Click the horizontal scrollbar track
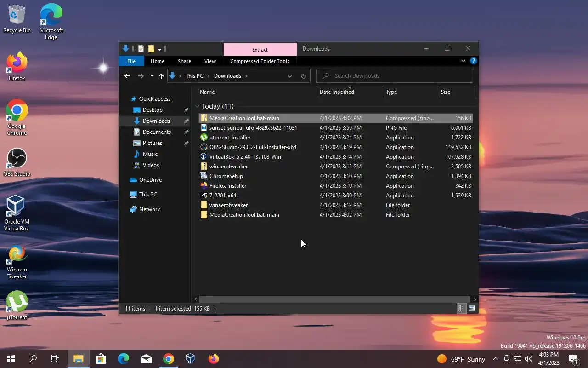The image size is (588, 368). click(x=334, y=299)
